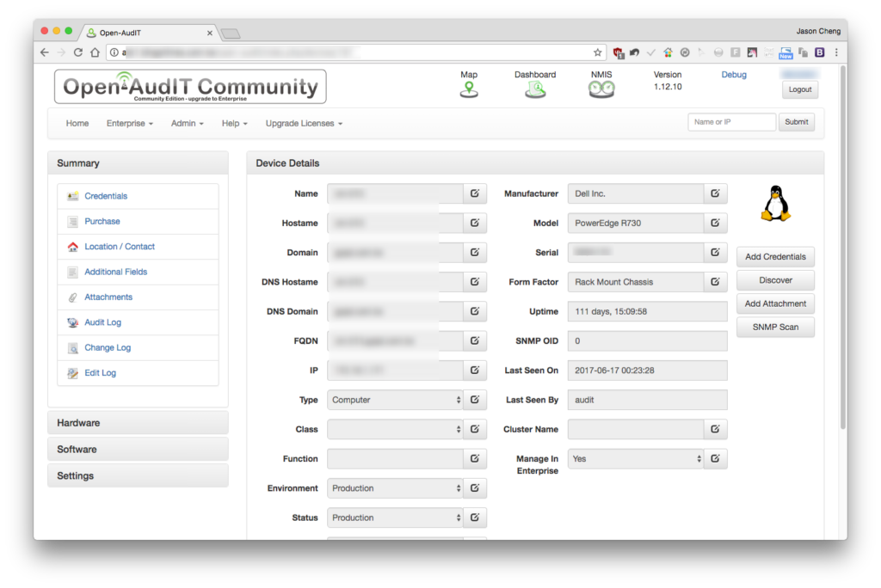
Task: Open the Enterprise menu
Action: pyautogui.click(x=130, y=124)
